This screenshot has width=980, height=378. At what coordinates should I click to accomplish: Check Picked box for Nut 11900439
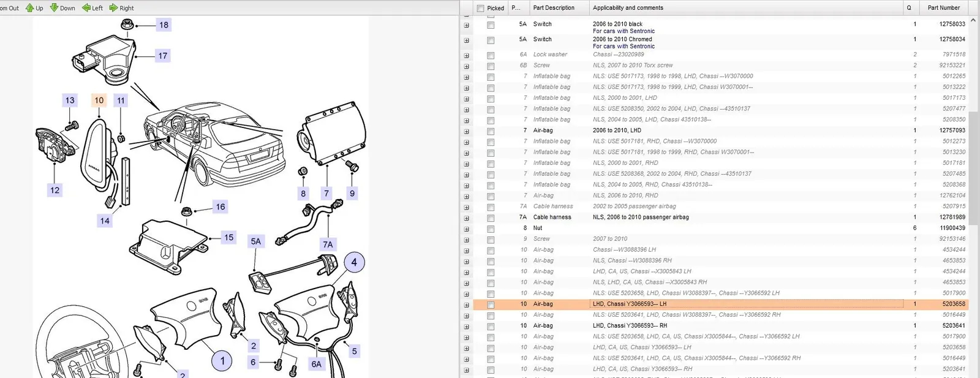[491, 229]
